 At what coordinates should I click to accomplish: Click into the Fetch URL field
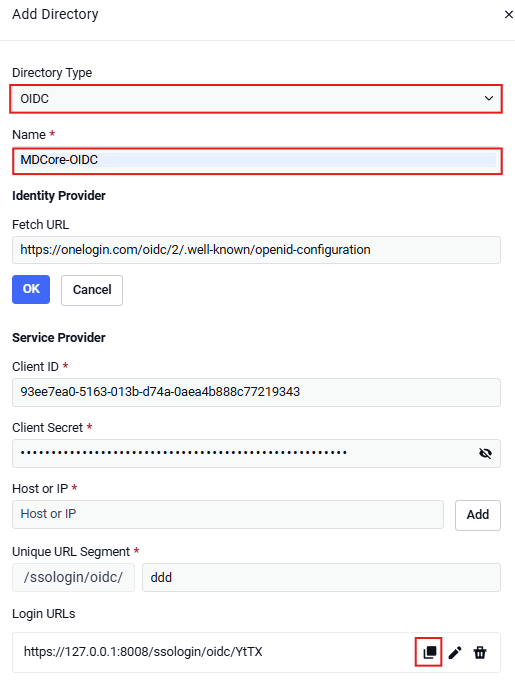point(256,250)
